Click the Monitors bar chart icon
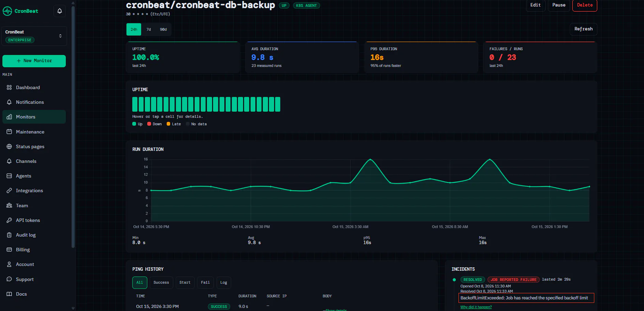The image size is (644, 311). [9, 117]
